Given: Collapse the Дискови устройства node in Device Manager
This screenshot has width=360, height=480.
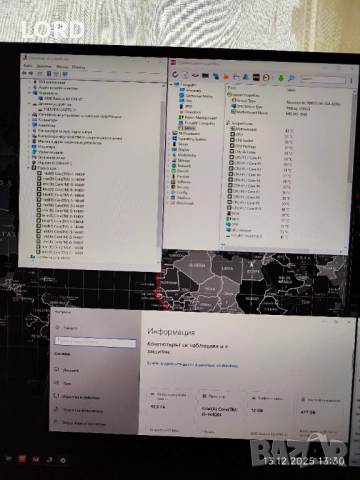Looking at the screenshot, I should 29,104.
